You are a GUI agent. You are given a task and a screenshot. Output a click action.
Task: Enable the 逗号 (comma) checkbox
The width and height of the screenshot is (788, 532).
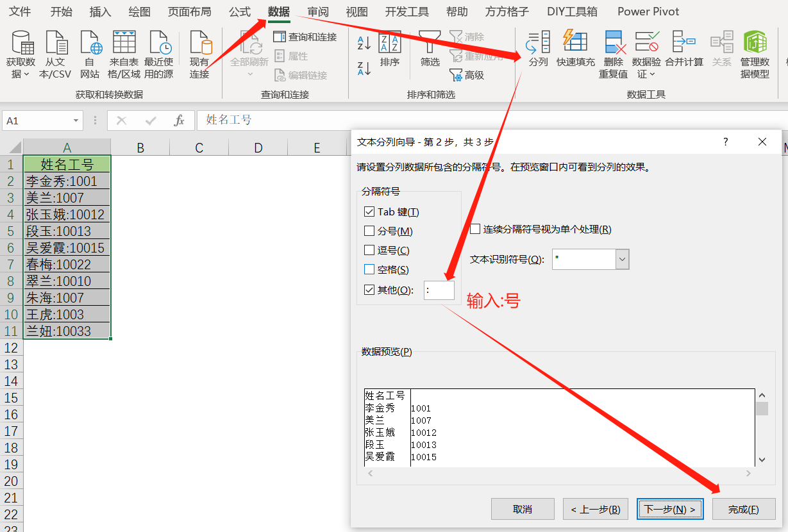click(x=369, y=250)
